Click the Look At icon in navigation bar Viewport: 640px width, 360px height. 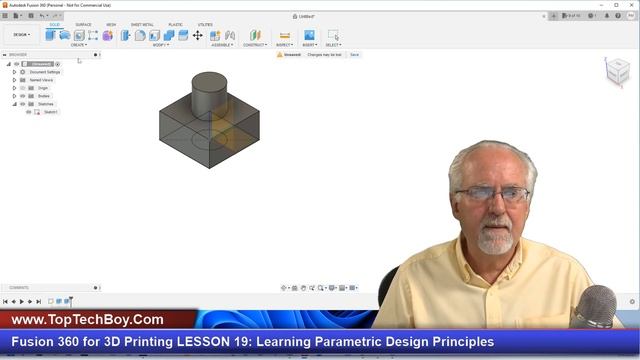click(x=294, y=288)
